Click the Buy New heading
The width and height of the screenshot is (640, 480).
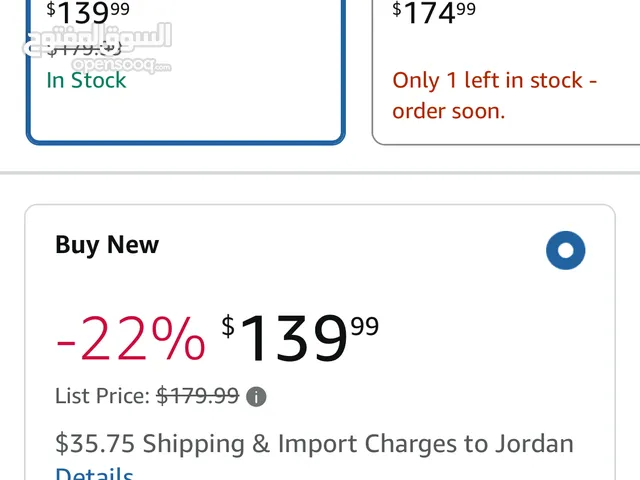107,245
